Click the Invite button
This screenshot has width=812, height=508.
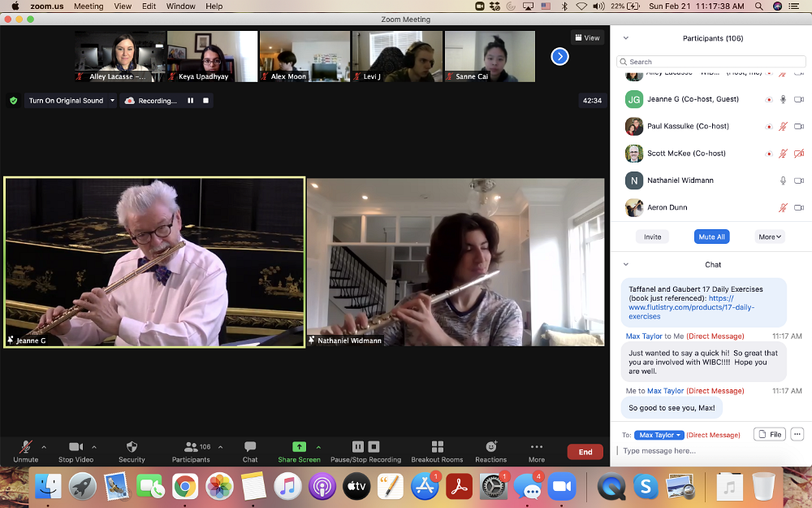pos(653,237)
